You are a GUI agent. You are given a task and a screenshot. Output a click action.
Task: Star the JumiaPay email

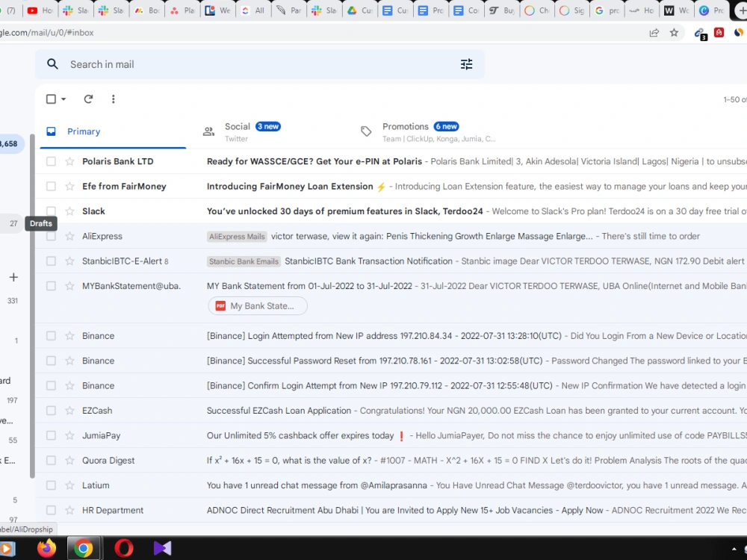pos(69,435)
